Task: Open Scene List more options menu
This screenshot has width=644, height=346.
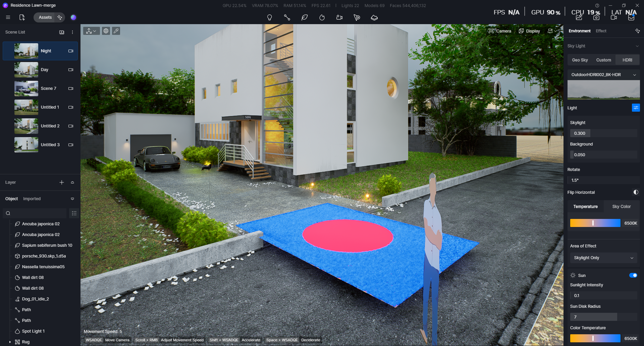Action: click(x=72, y=32)
